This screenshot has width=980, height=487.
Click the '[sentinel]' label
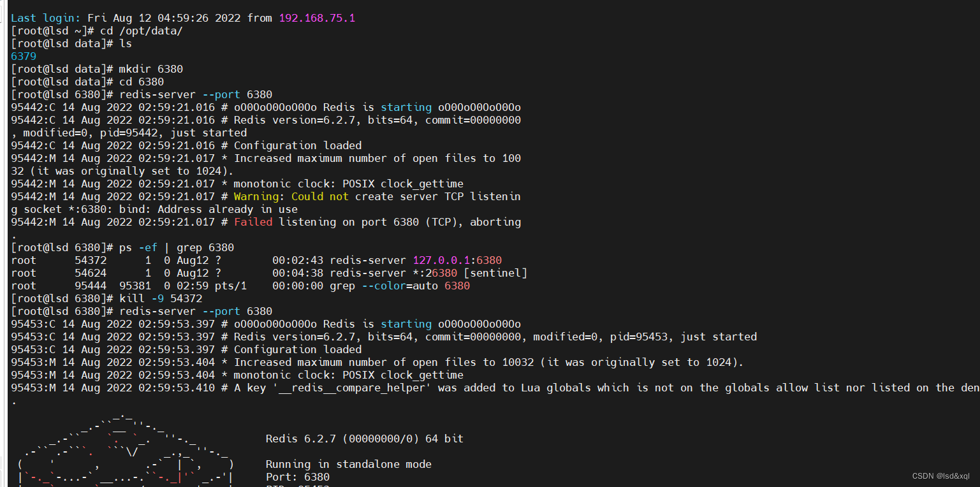(x=495, y=273)
